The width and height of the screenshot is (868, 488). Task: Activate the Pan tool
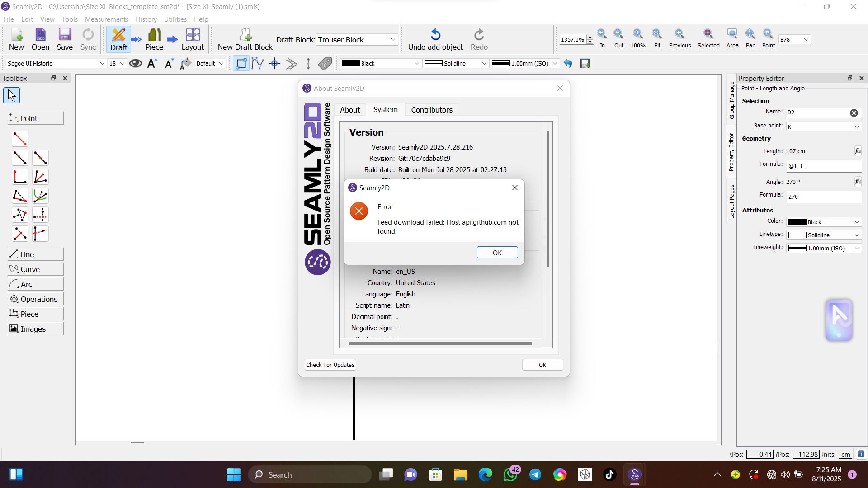coord(750,38)
